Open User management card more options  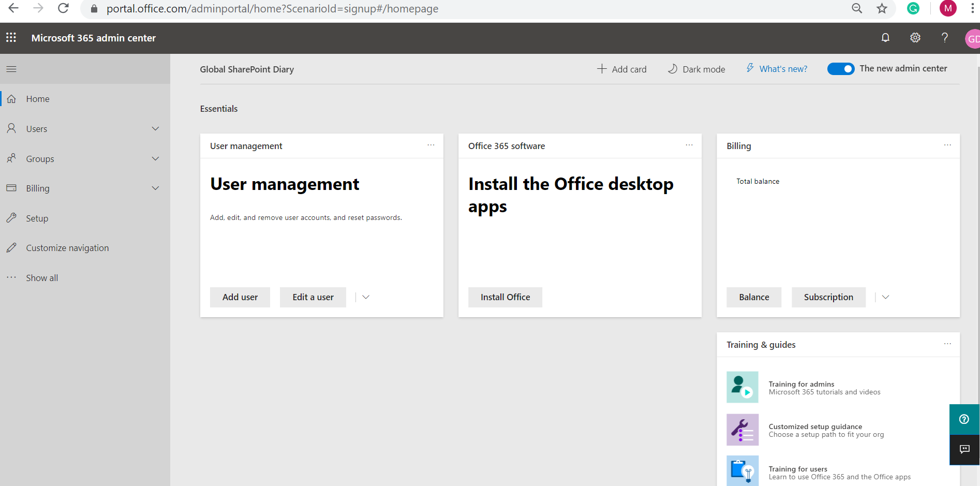(x=430, y=145)
